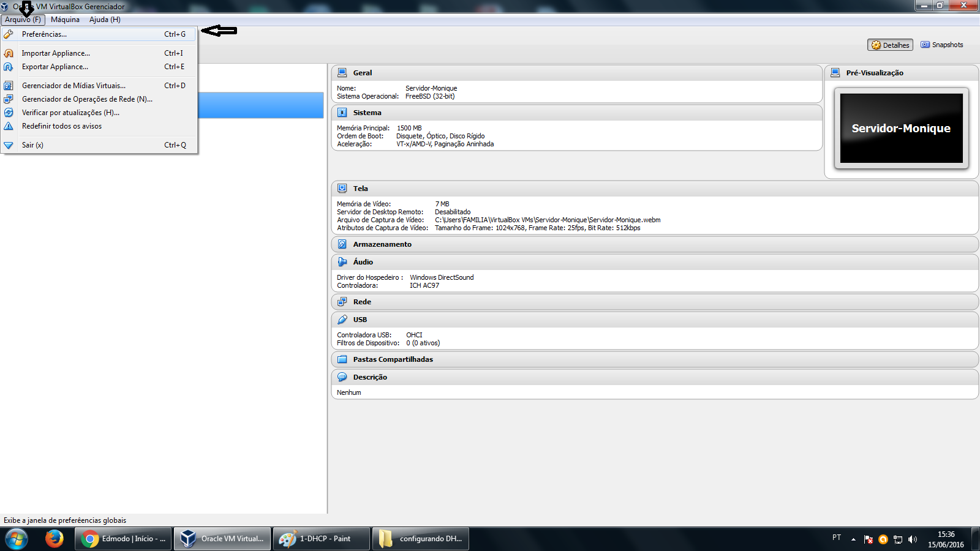Screen dimensions: 980x551
Task: Click the volume speaker tray icon
Action: (913, 539)
